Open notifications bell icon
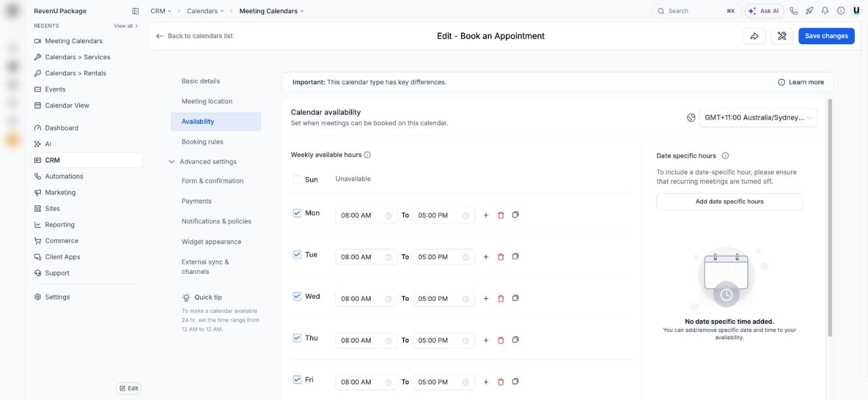The height and width of the screenshot is (400, 868). point(825,11)
